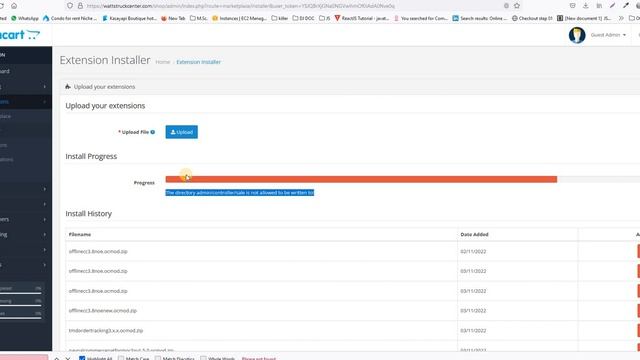
Task: Open the Dashboard sidebar item
Action: (26, 71)
